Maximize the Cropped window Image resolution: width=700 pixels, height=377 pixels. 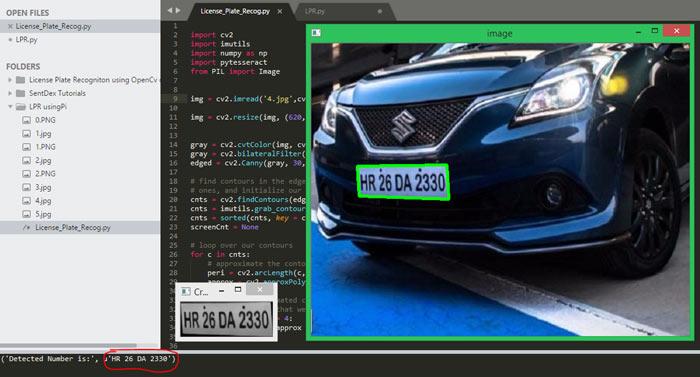click(238, 289)
